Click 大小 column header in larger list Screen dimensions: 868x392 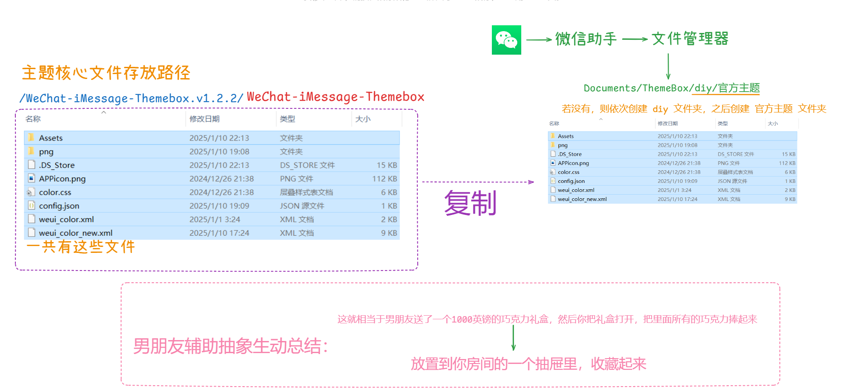(363, 119)
